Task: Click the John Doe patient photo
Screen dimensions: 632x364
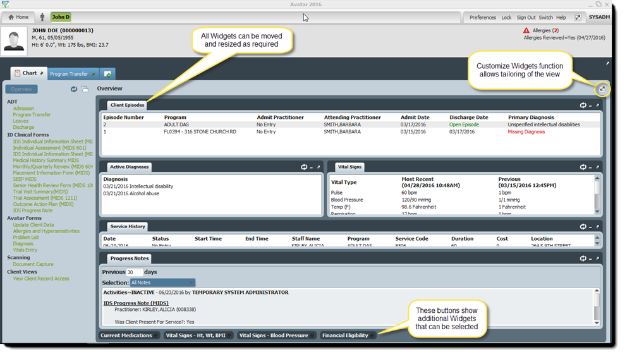Action: click(14, 41)
